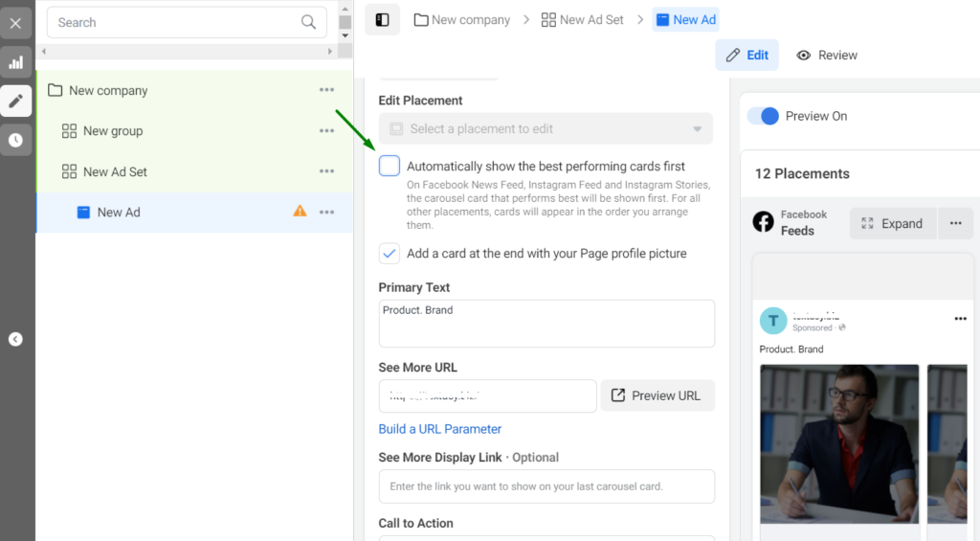Image resolution: width=980 pixels, height=541 pixels.
Task: Click the warning triangle on New Ad
Action: (x=300, y=212)
